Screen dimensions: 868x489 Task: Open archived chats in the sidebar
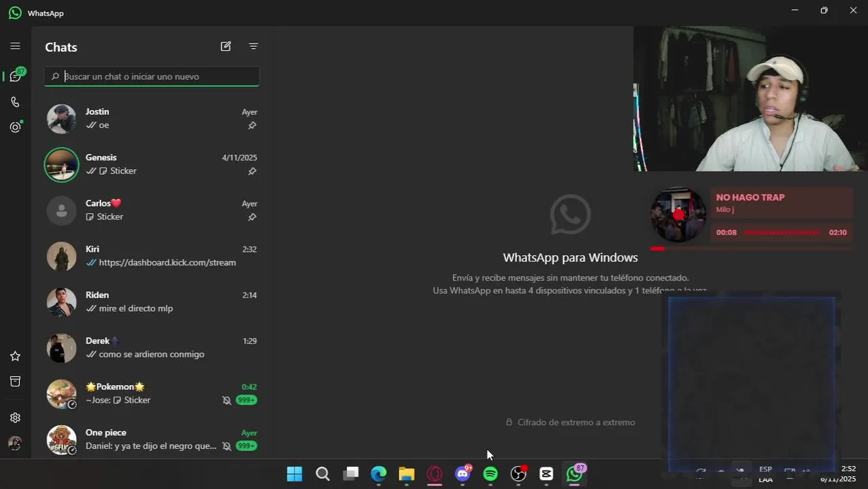15,382
